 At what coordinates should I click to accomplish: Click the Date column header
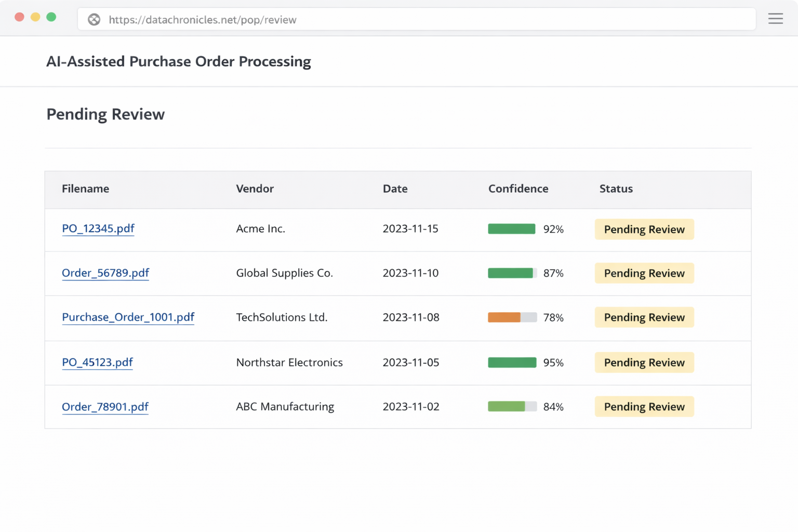(395, 189)
